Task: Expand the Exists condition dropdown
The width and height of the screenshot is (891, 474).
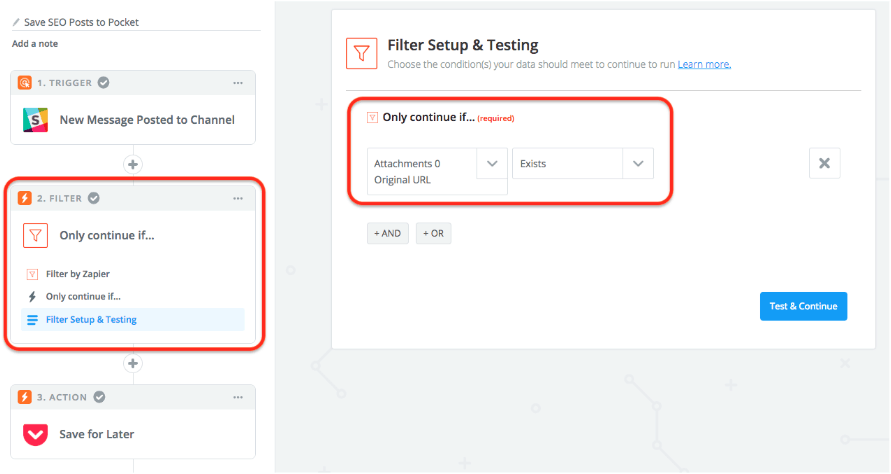Action: [637, 163]
